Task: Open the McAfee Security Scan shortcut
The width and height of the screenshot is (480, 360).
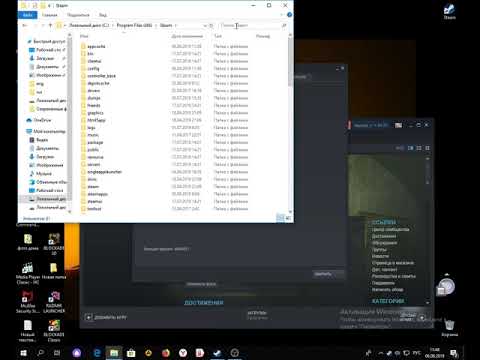Action: click(28, 302)
